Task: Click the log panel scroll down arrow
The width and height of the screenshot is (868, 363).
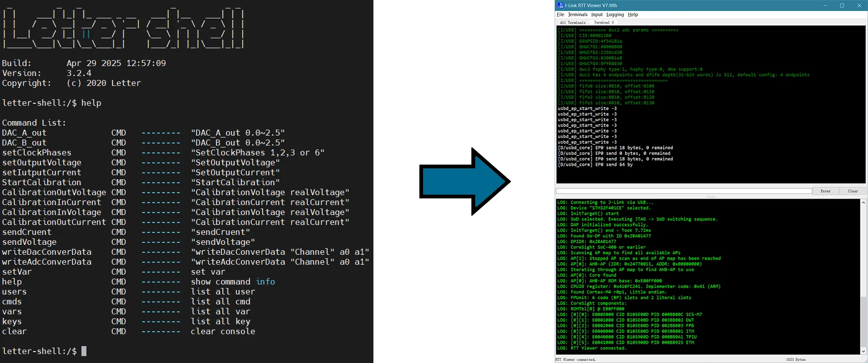Action: click(863, 351)
